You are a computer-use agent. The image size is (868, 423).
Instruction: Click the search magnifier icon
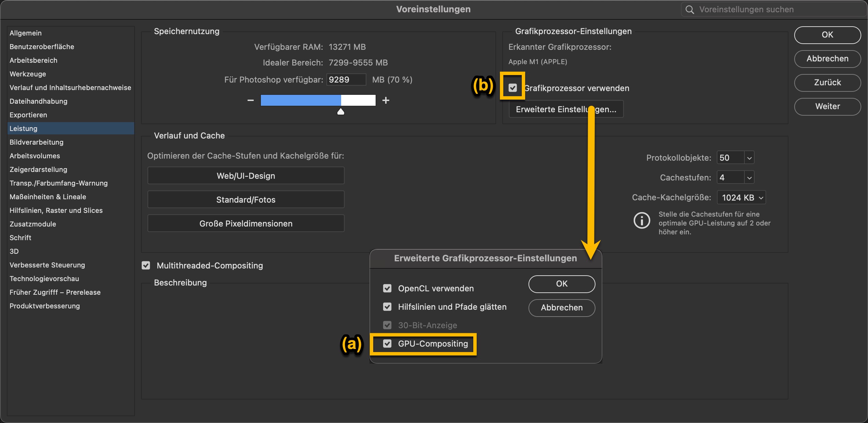click(690, 10)
